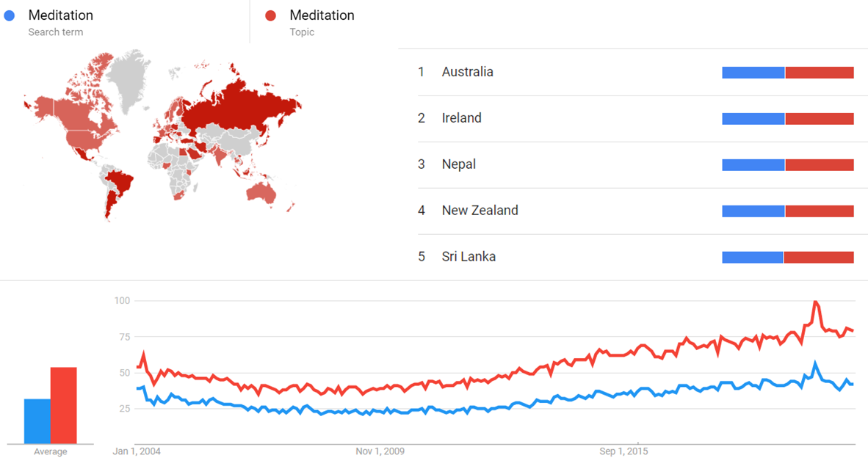Choose Nepal from the region ranking

[458, 164]
